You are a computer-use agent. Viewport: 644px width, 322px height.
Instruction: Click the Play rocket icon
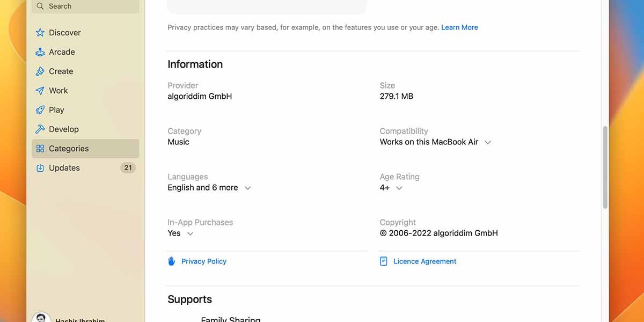pos(40,110)
